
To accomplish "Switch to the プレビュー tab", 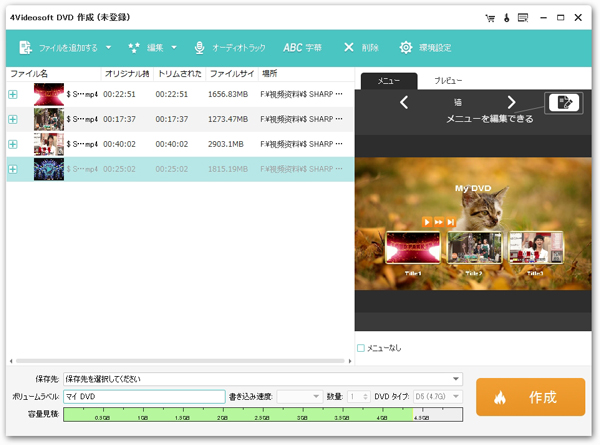I will (448, 81).
